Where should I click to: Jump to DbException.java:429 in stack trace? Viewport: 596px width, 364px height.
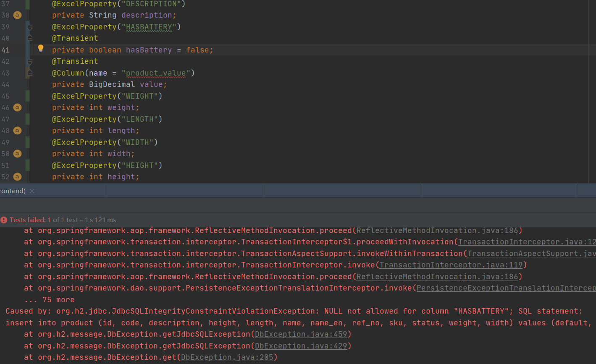[301, 346]
